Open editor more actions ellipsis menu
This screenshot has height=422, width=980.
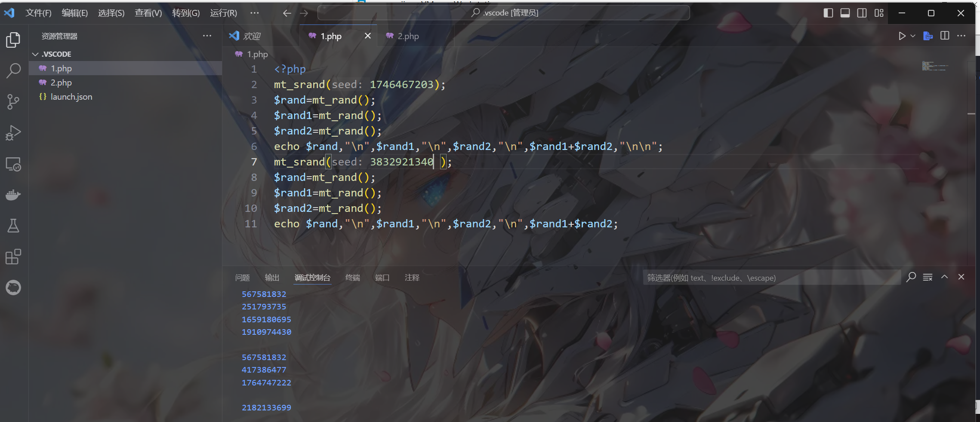click(x=962, y=36)
